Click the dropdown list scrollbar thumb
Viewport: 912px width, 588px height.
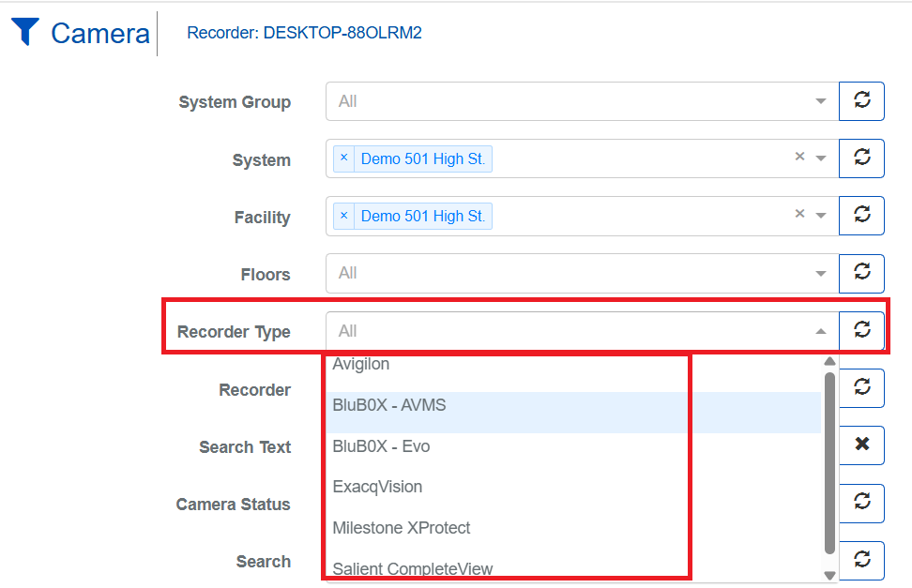[830, 463]
